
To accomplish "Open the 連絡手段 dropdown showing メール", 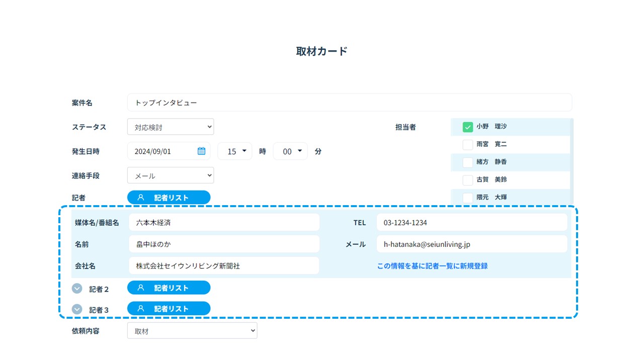I will click(170, 175).
